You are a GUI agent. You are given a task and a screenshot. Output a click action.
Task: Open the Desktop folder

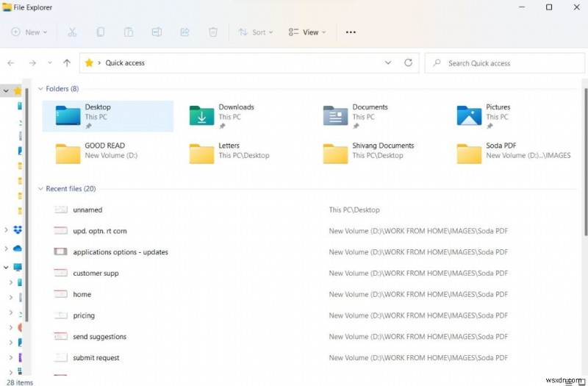(x=108, y=116)
